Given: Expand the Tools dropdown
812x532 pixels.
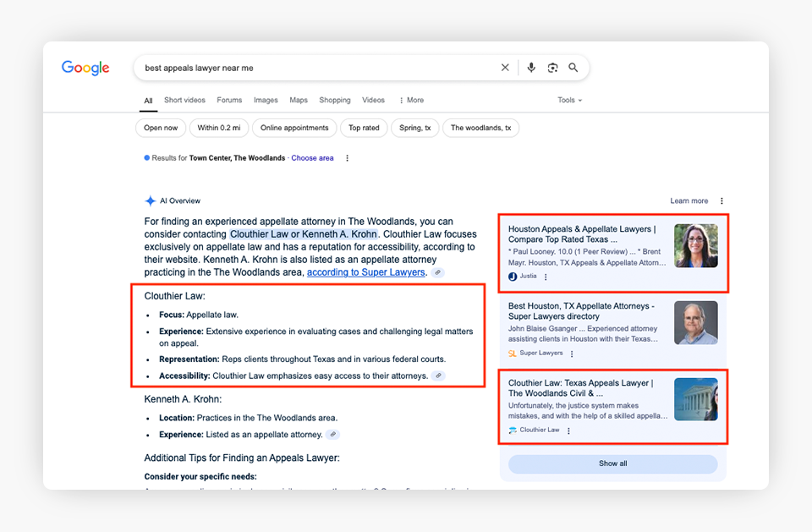Looking at the screenshot, I should (570, 100).
